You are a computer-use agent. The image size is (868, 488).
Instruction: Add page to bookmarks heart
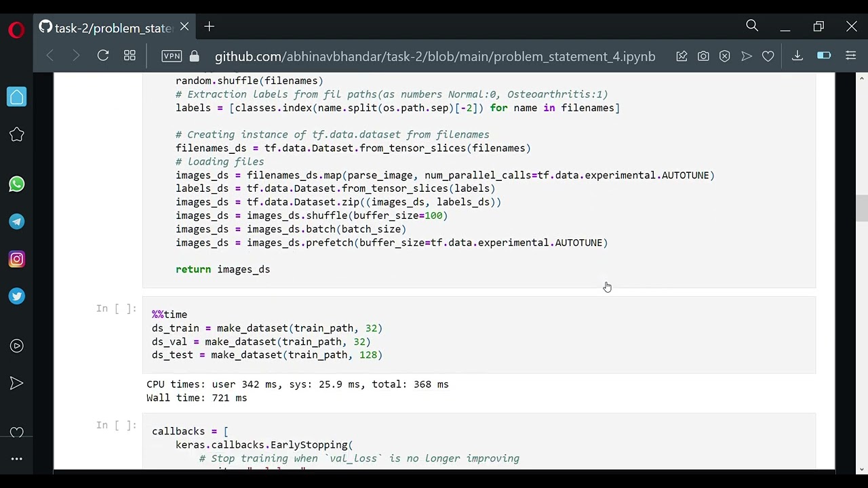(x=768, y=56)
